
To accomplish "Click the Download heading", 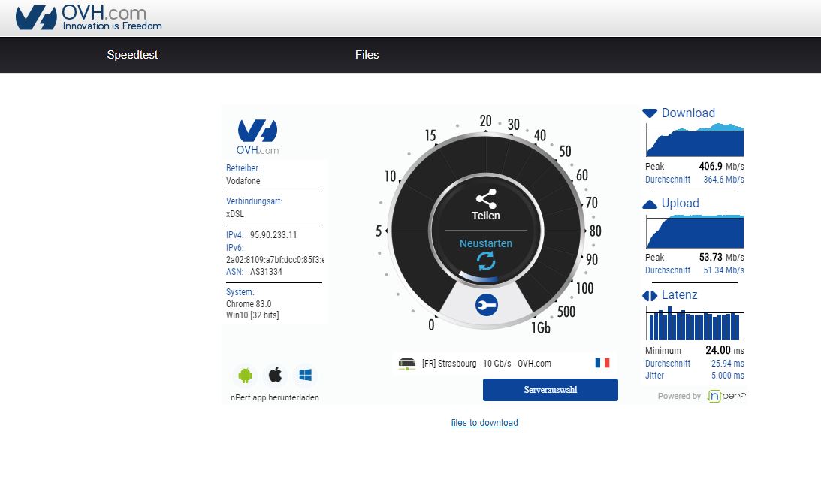I will (x=688, y=113).
